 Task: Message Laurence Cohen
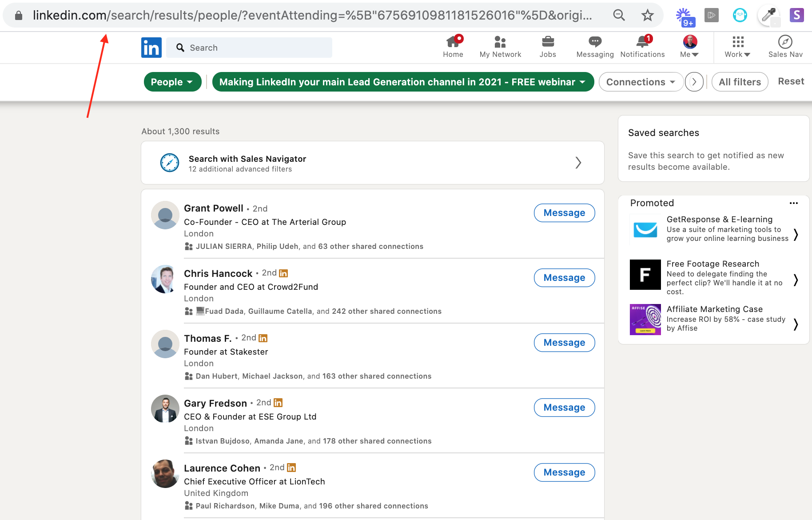(x=564, y=472)
